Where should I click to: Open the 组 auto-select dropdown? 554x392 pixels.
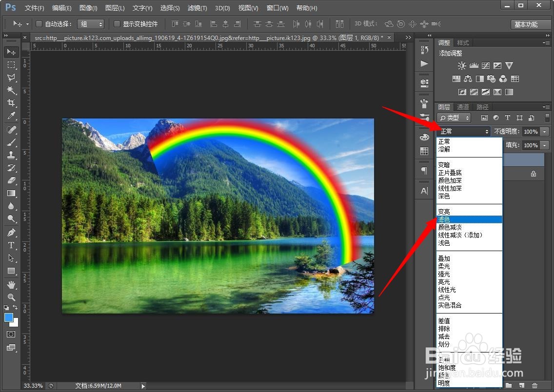click(91, 24)
